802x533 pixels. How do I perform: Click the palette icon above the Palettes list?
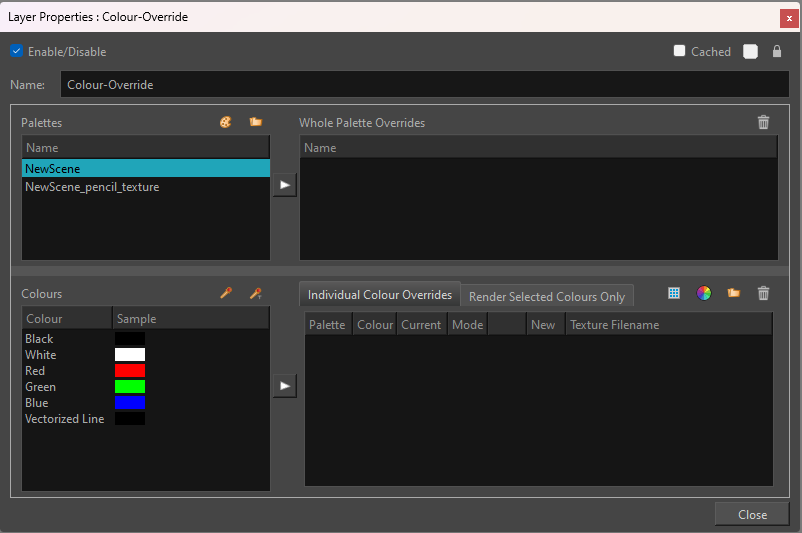pos(225,122)
